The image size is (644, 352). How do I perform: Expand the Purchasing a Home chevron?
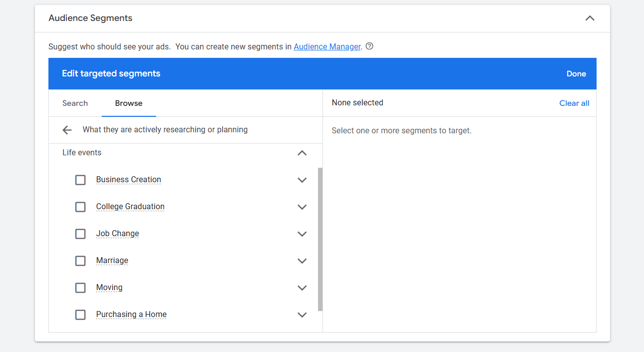[302, 315]
